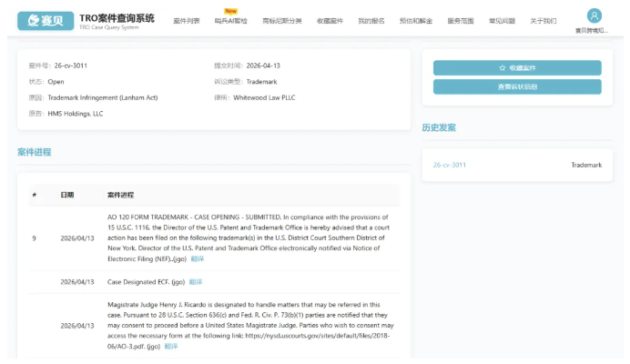630x364 pixels.
Task: Open history case link 26-cv-3011
Action: (x=449, y=165)
